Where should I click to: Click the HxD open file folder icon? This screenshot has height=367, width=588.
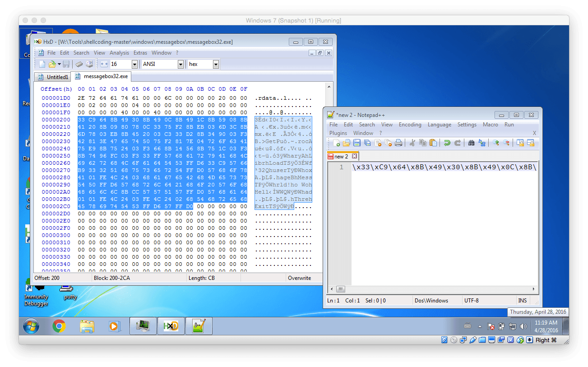[52, 64]
